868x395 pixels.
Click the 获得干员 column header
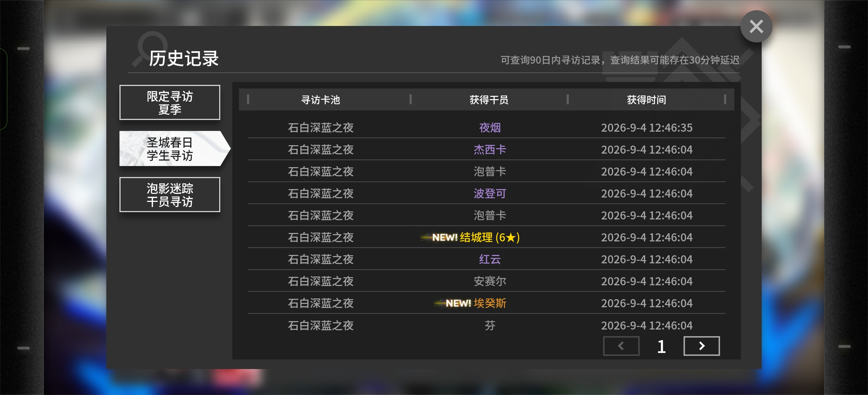[x=489, y=99]
